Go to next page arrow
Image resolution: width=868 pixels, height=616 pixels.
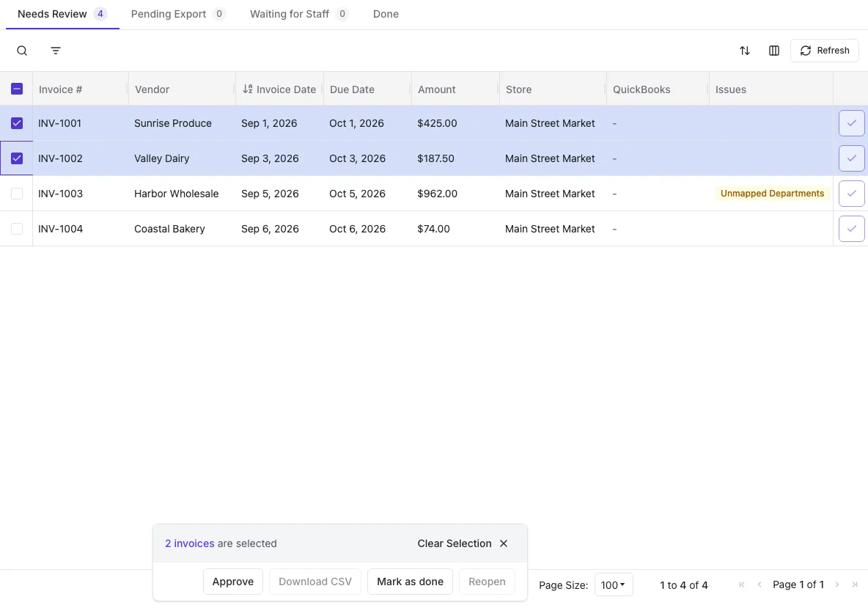(837, 584)
